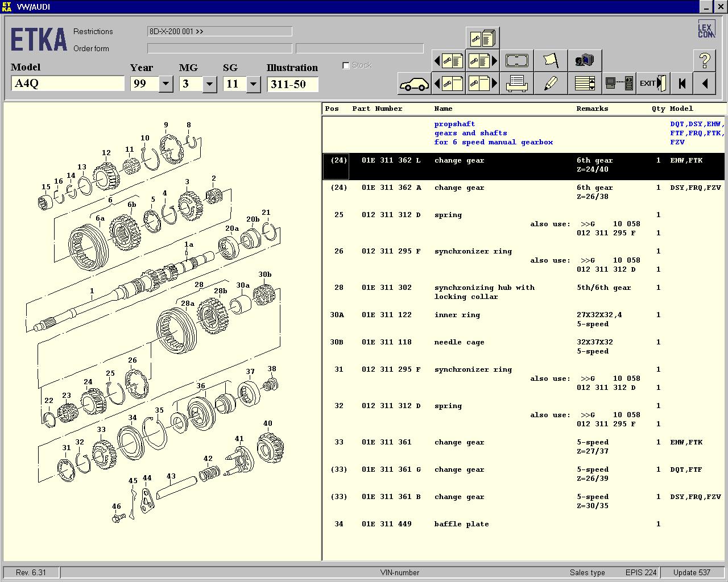The image size is (728, 582).
Task: Open the list with scroll arrows icon
Action: click(585, 84)
